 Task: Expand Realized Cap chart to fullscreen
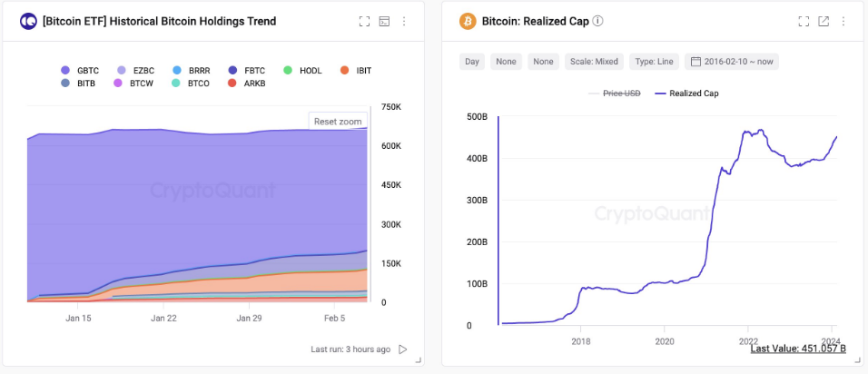tap(804, 21)
